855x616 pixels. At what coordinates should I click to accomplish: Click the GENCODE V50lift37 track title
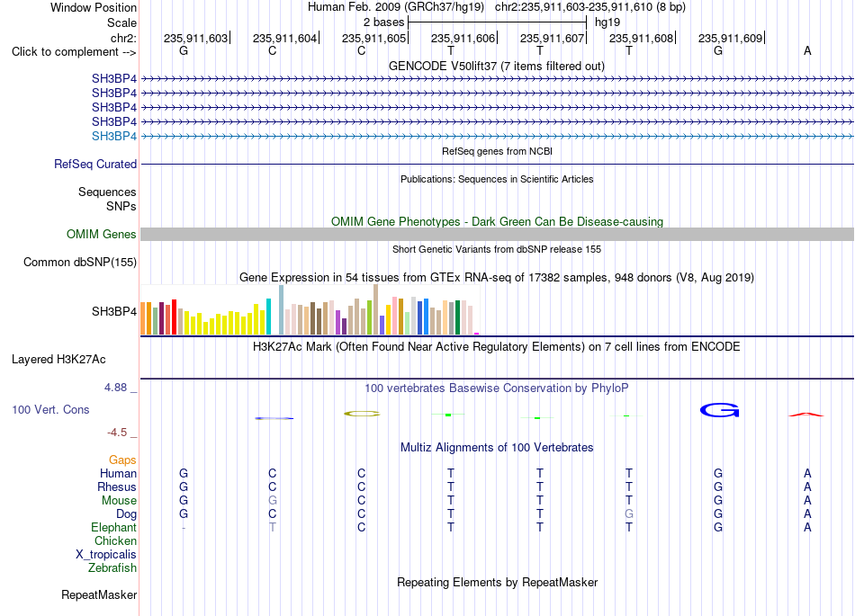(x=497, y=67)
